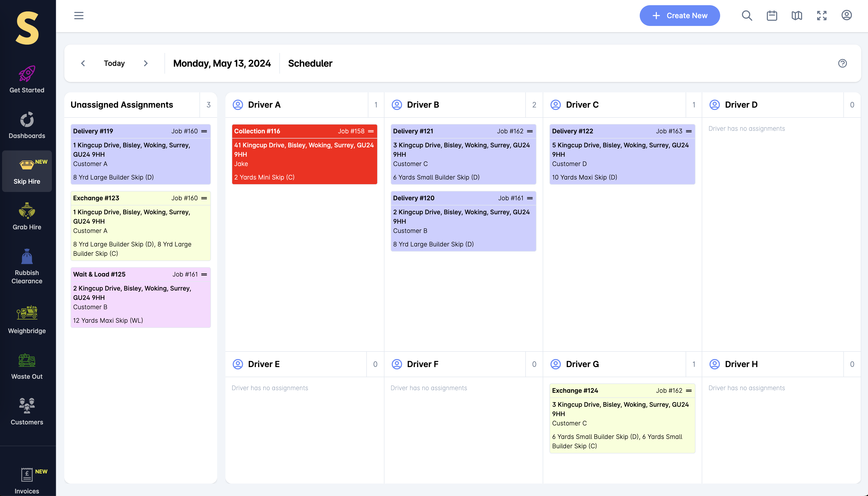Click drag handle on Exchange #124

click(689, 391)
